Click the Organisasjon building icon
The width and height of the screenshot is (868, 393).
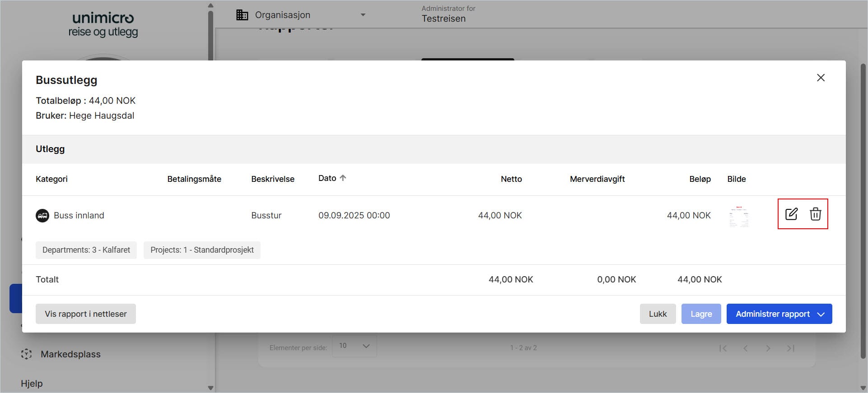pos(242,15)
